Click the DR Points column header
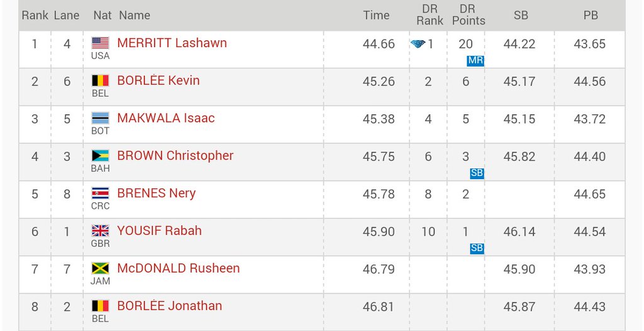The width and height of the screenshot is (644, 331). click(469, 15)
